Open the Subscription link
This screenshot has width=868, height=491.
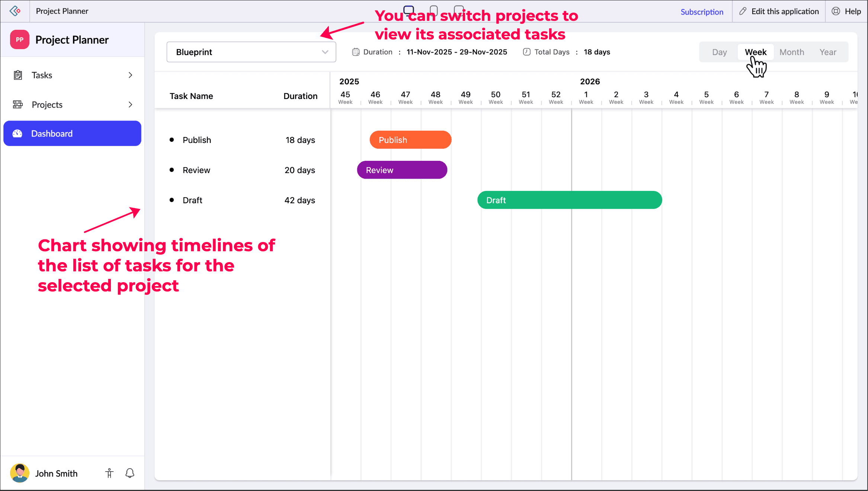702,12
